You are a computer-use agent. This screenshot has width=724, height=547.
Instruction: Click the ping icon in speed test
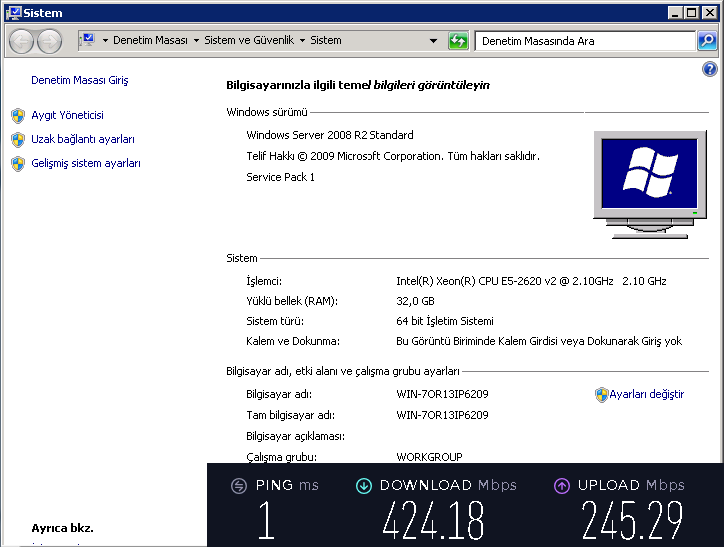click(239, 486)
